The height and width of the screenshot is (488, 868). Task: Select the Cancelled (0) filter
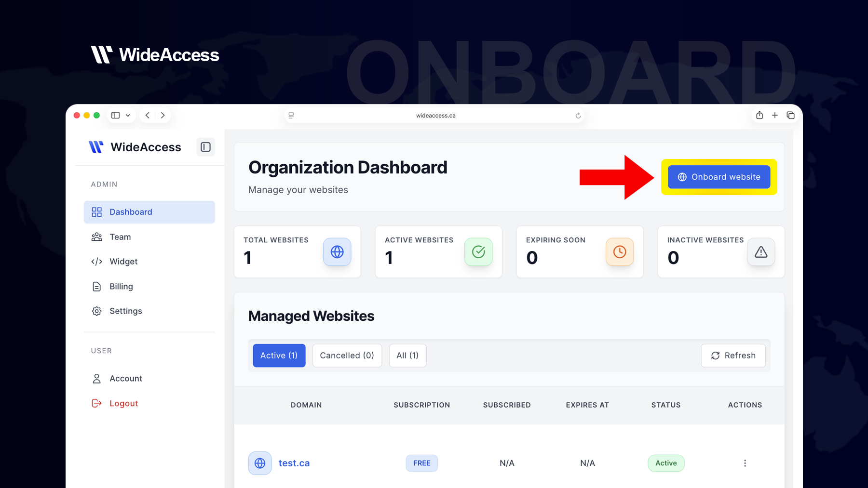347,356
